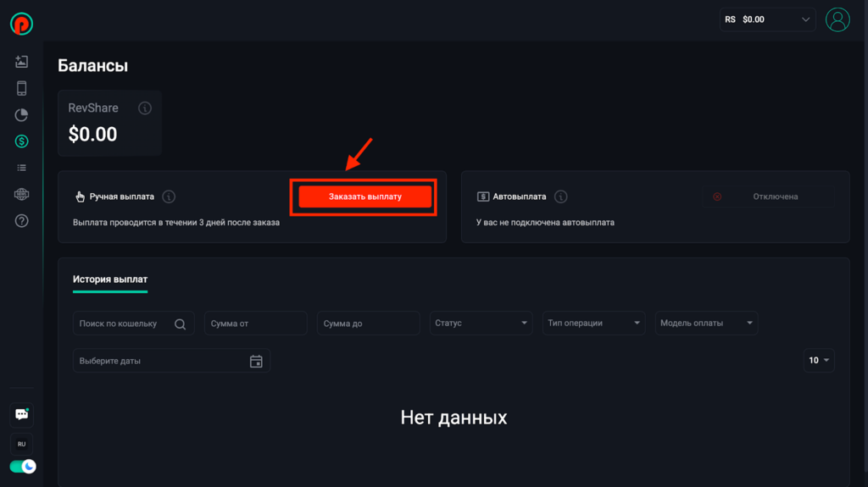Screen dimensions: 868x487
Task: Switch language with RU button
Action: [x=21, y=444]
